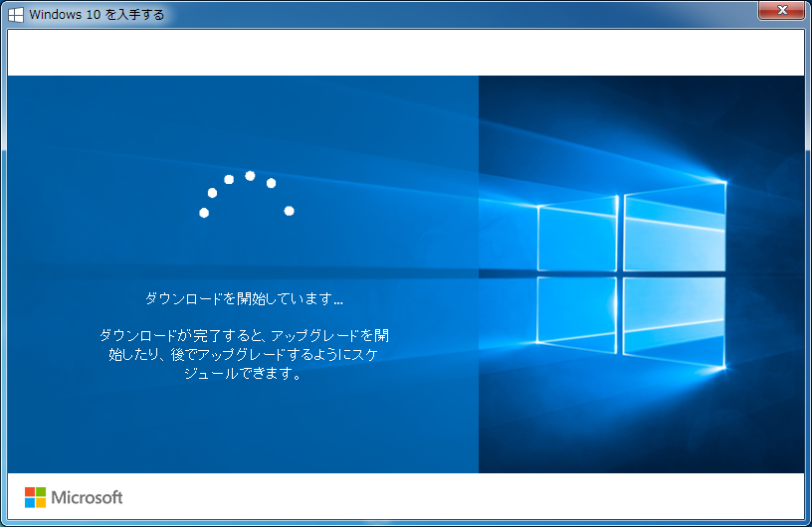812x527 pixels.
Task: Click the ダウンロードを開始しています... status text
Action: [x=244, y=298]
